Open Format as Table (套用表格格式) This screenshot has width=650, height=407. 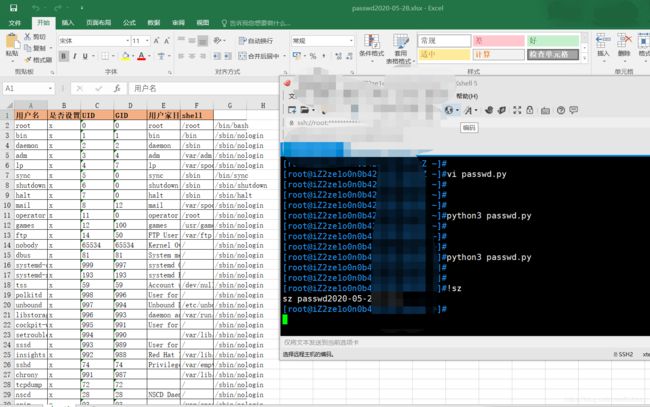point(400,49)
